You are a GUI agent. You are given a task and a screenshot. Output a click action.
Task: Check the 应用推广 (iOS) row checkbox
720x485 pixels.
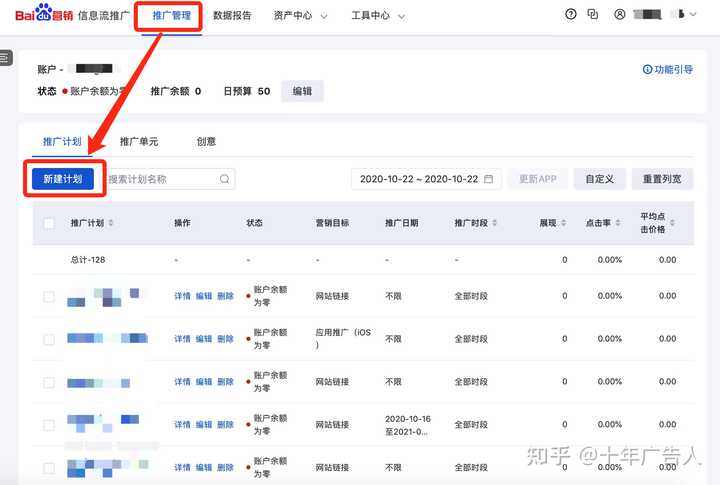[49, 339]
